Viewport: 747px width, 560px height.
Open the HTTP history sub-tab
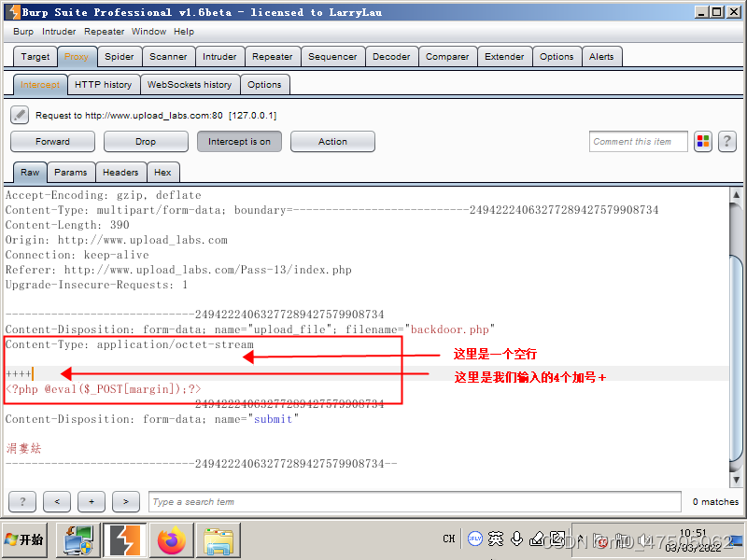coord(103,85)
